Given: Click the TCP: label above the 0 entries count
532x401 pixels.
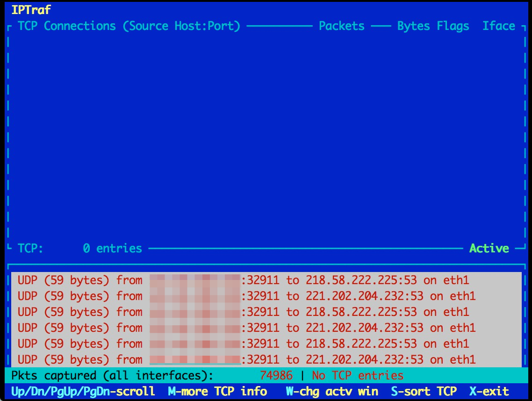Looking at the screenshot, I should click(x=30, y=248).
